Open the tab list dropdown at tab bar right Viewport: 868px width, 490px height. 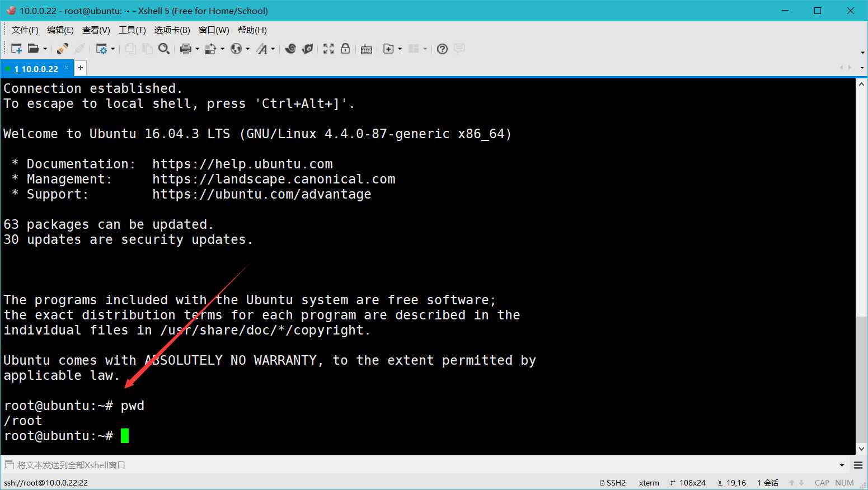click(862, 68)
